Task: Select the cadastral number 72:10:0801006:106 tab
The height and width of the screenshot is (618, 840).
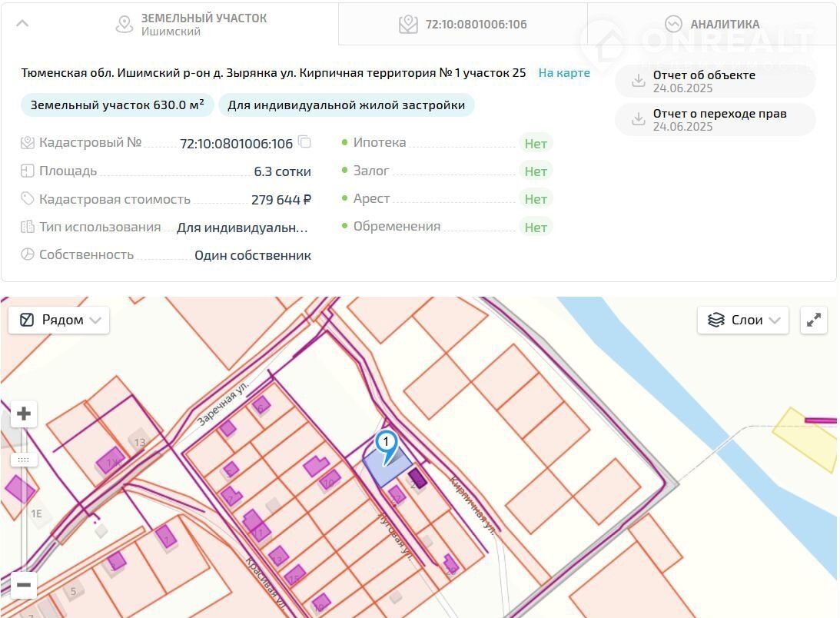Action: coord(463,24)
